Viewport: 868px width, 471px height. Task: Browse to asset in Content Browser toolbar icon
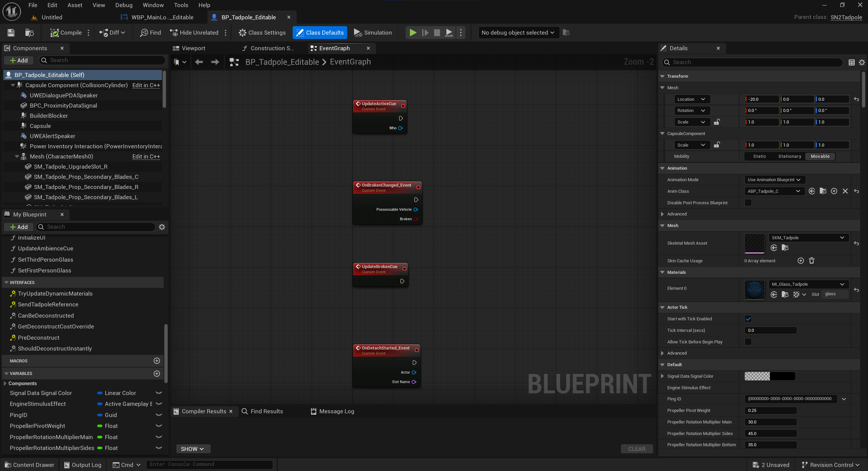coord(30,33)
